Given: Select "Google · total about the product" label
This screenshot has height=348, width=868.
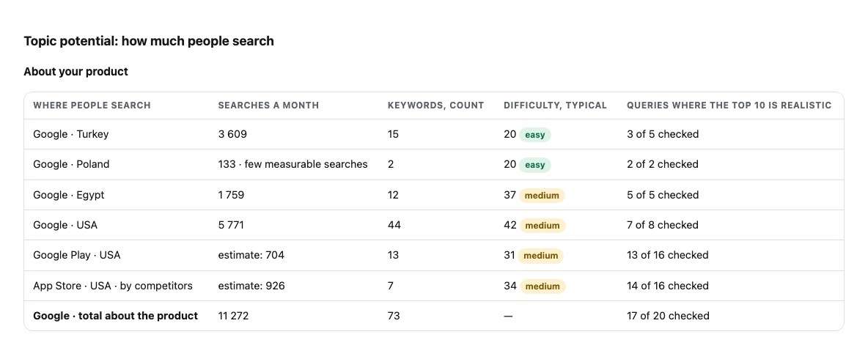Looking at the screenshot, I should click(x=116, y=316).
